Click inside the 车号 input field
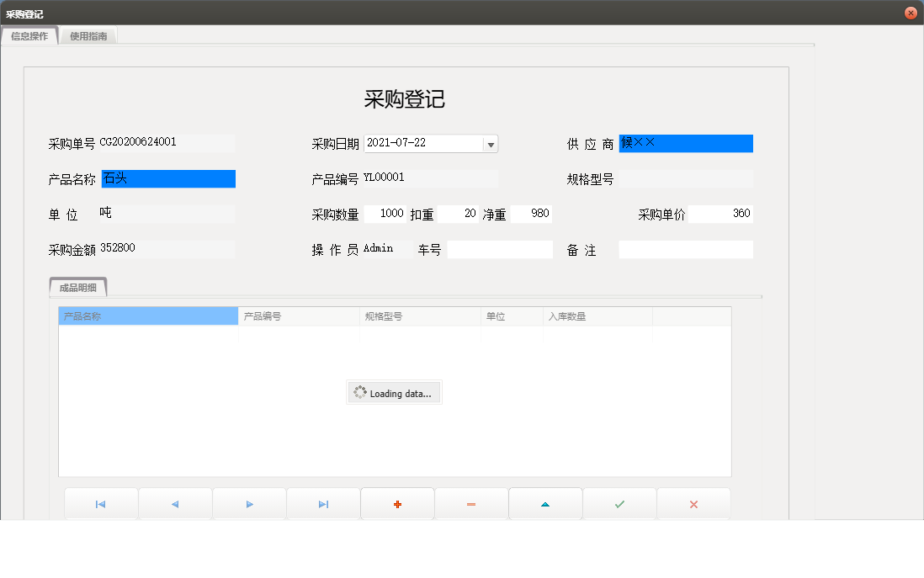This screenshot has height=578, width=924. pyautogui.click(x=500, y=249)
